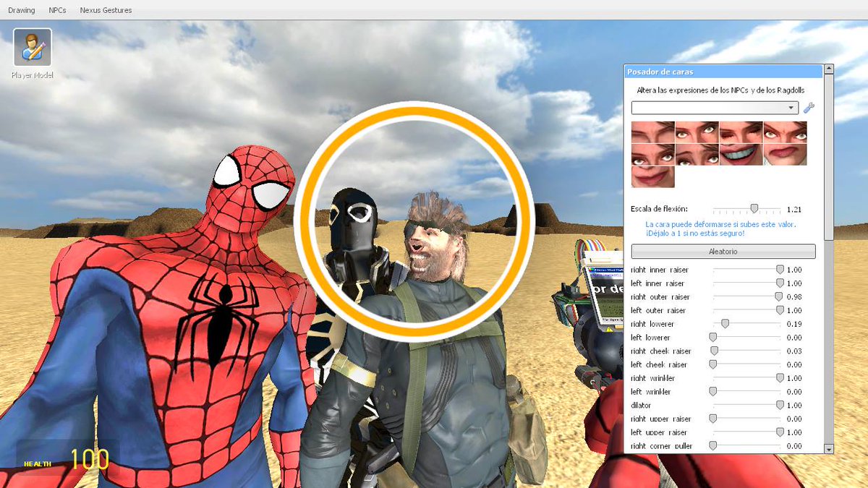Click the Posador de caras panel header
Screen dimensions: 868x488
(723, 72)
